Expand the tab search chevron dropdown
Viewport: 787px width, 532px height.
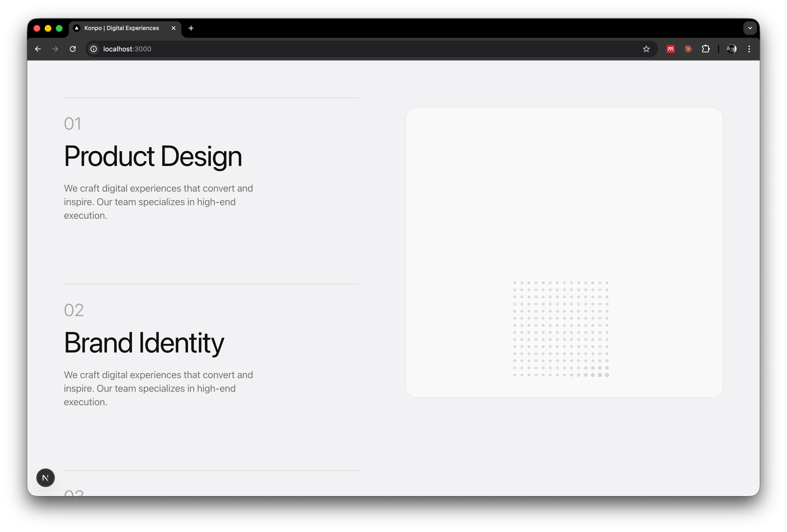point(750,28)
